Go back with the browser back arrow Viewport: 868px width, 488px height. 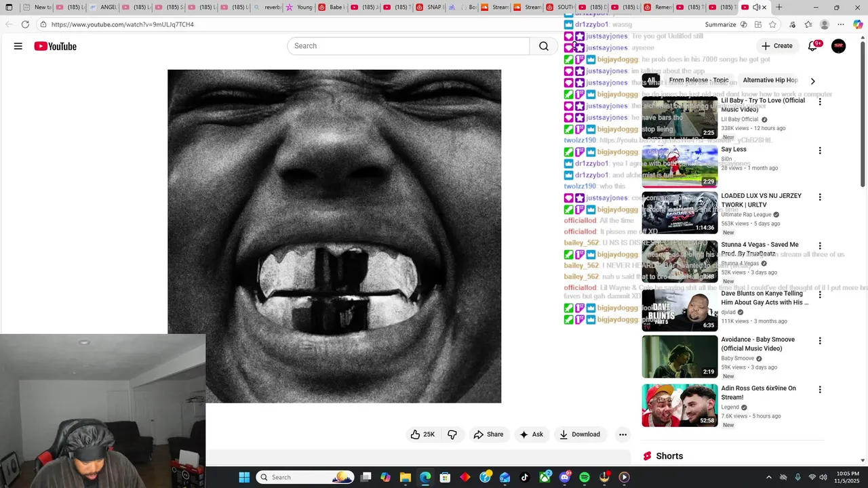tap(9, 24)
